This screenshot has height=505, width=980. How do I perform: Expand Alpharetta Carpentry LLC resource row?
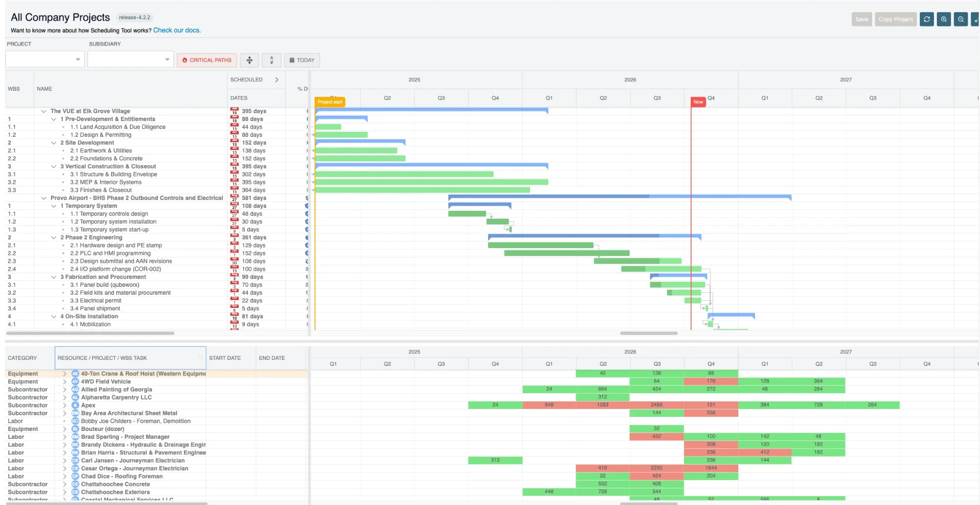pos(64,397)
